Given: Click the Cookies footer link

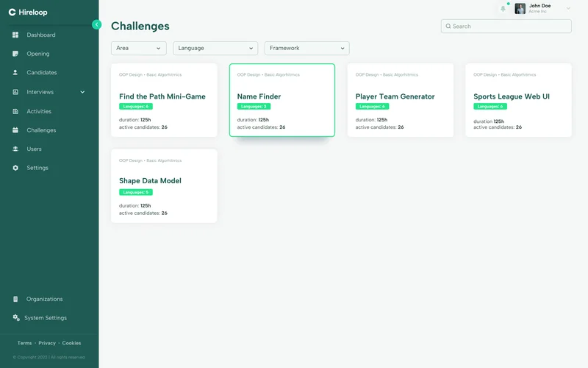Looking at the screenshot, I should (71, 343).
